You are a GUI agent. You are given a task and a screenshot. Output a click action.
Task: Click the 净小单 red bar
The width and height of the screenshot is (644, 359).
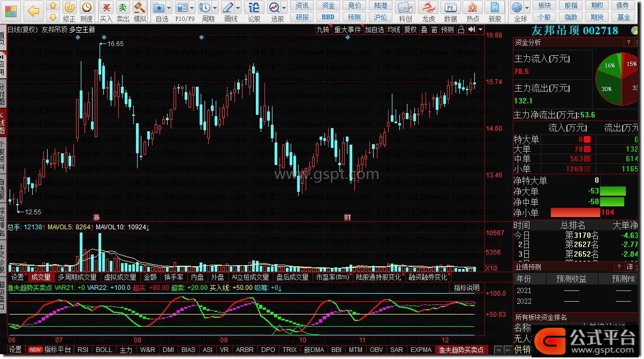tap(575, 213)
